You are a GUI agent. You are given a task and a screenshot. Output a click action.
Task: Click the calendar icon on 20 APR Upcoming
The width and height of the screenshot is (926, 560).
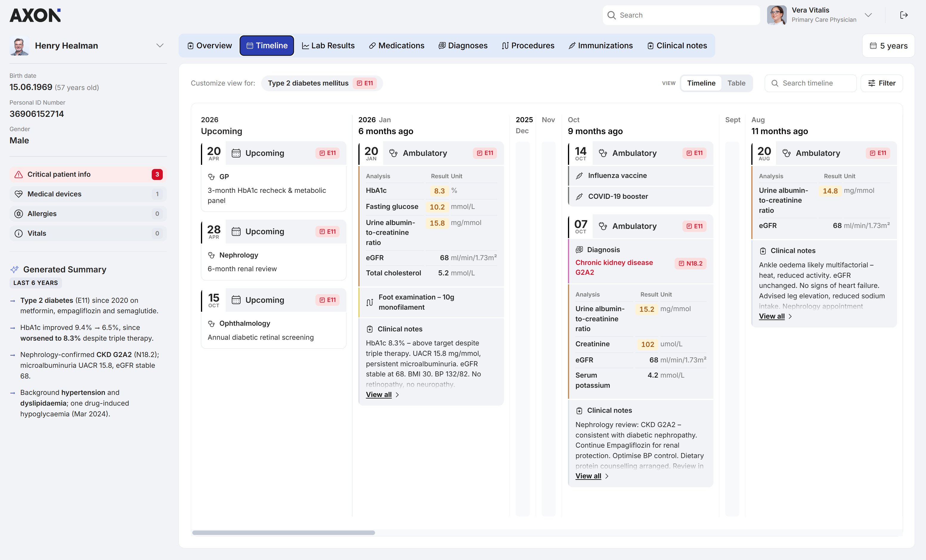point(236,153)
